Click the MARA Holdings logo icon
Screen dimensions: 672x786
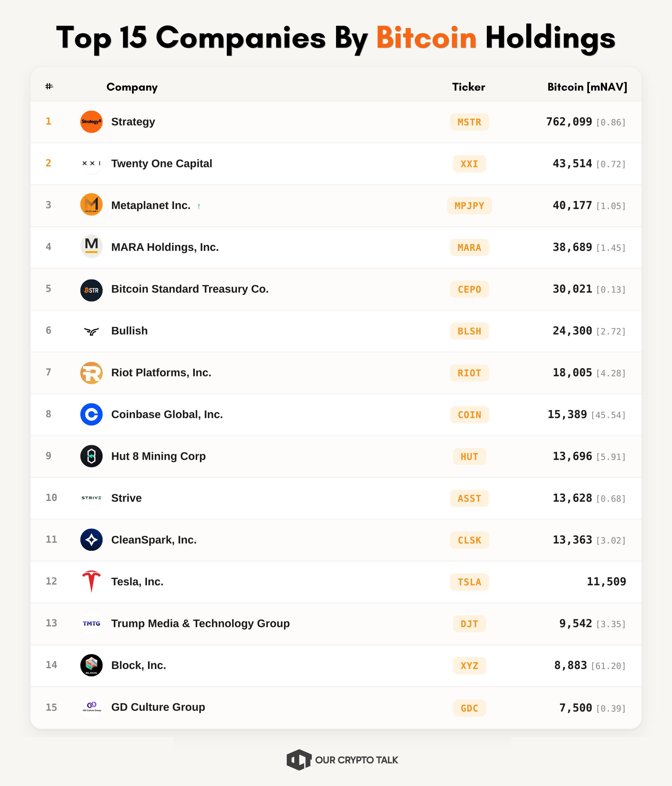pos(91,247)
